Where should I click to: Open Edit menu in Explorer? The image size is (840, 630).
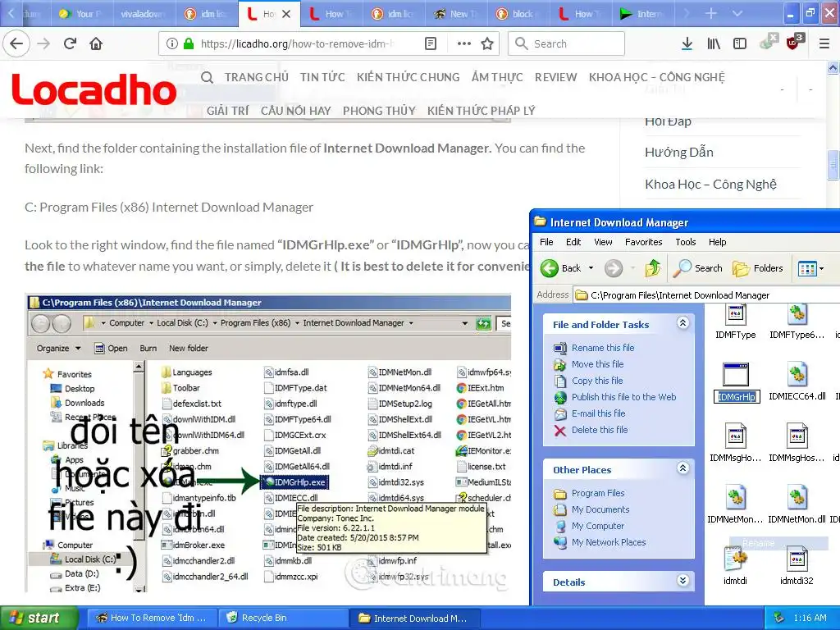(x=573, y=242)
